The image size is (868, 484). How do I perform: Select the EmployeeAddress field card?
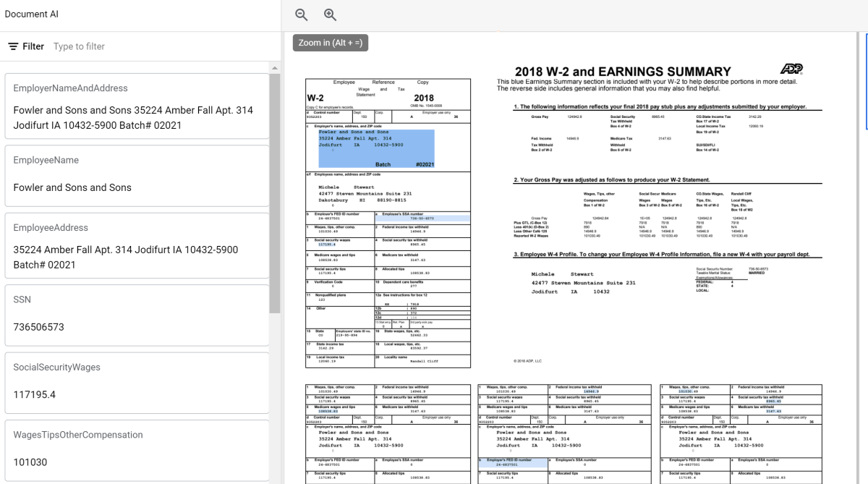(x=137, y=245)
